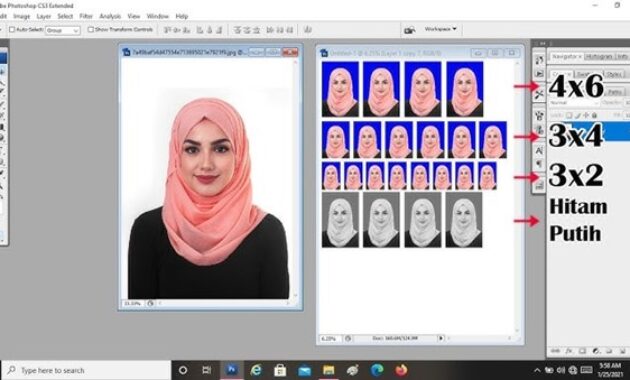Select the highlighted blue layer row
This screenshot has width=630, height=380.
[589, 131]
